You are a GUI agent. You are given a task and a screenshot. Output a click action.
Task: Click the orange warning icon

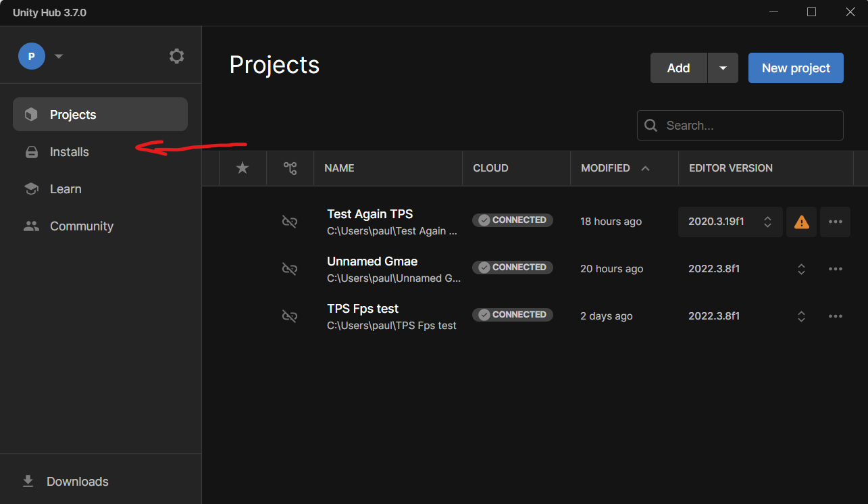pos(802,222)
